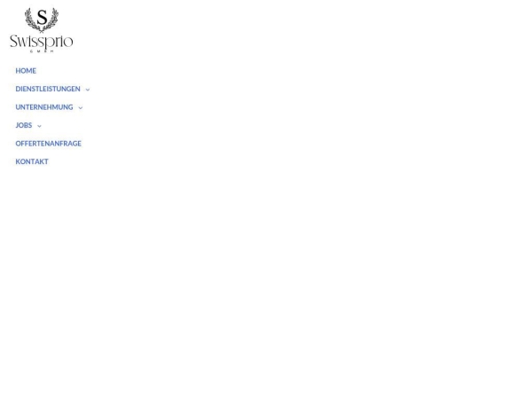Viewport: 532px width, 399px height.
Task: Expand the chevron beside UNTERNEHMUNG
Action: pyautogui.click(x=81, y=108)
